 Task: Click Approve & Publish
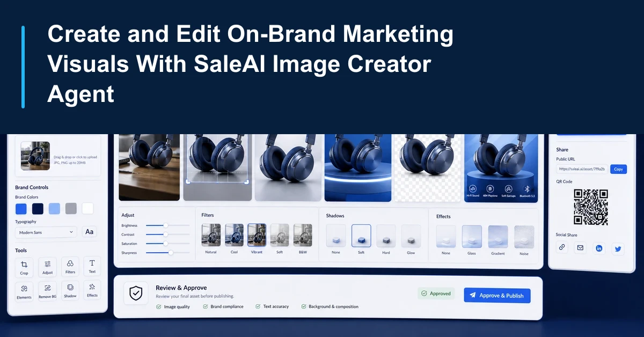pyautogui.click(x=497, y=295)
